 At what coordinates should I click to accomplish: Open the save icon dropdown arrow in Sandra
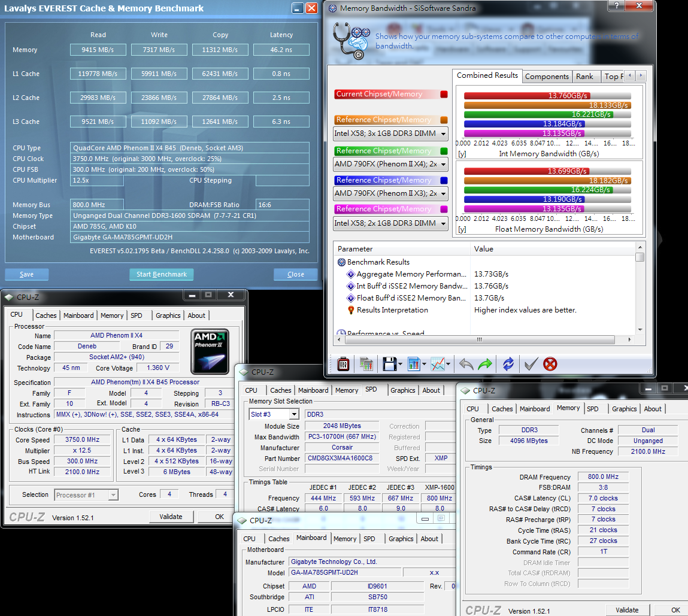tap(400, 364)
